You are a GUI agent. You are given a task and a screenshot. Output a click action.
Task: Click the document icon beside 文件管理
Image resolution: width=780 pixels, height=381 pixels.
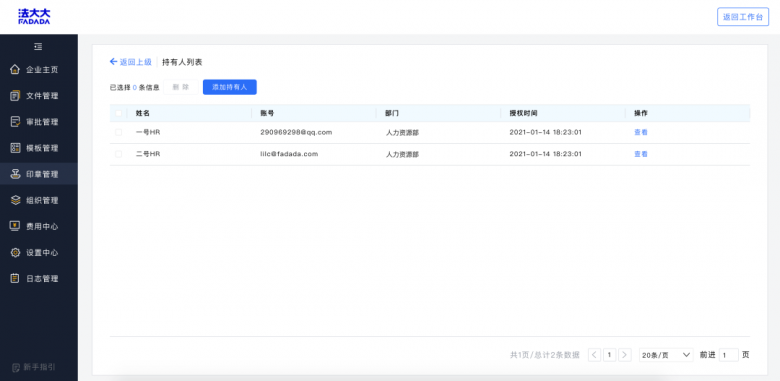(15, 95)
